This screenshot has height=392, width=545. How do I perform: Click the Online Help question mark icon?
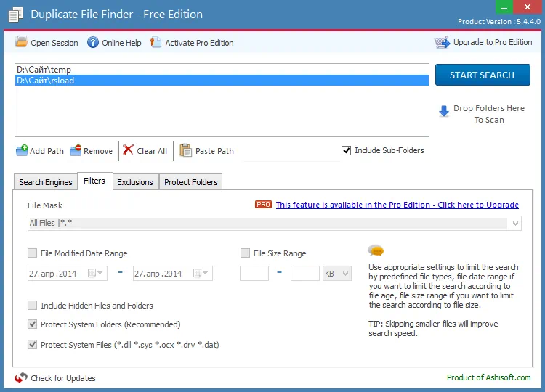[x=93, y=42]
